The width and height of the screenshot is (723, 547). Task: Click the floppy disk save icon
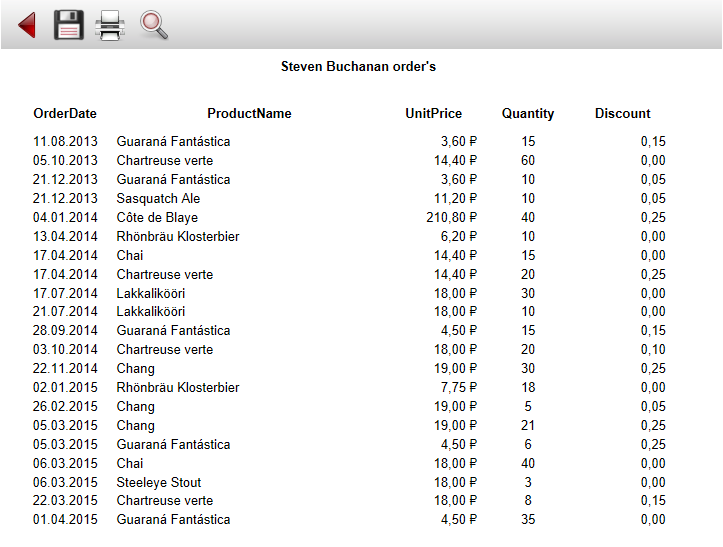[x=69, y=25]
